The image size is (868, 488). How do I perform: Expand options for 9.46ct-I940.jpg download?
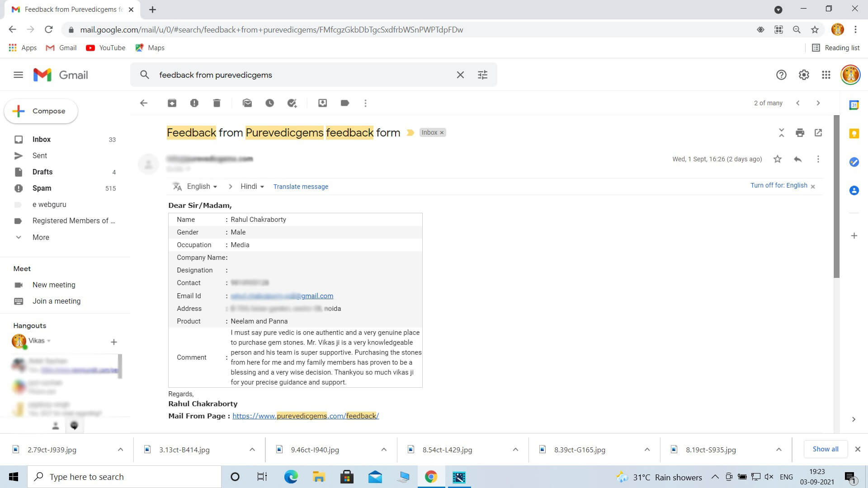point(384,450)
